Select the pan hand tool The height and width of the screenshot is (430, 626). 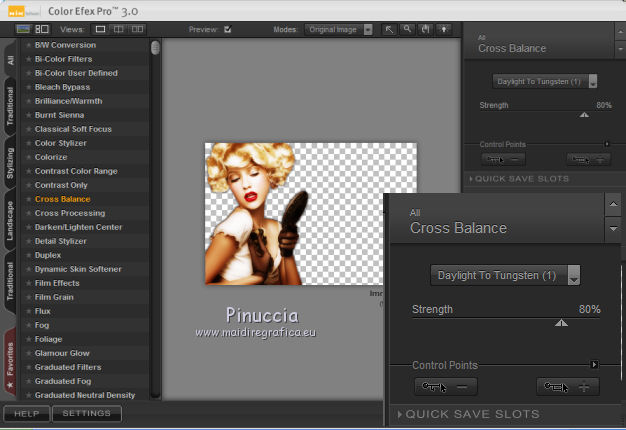pyautogui.click(x=425, y=30)
